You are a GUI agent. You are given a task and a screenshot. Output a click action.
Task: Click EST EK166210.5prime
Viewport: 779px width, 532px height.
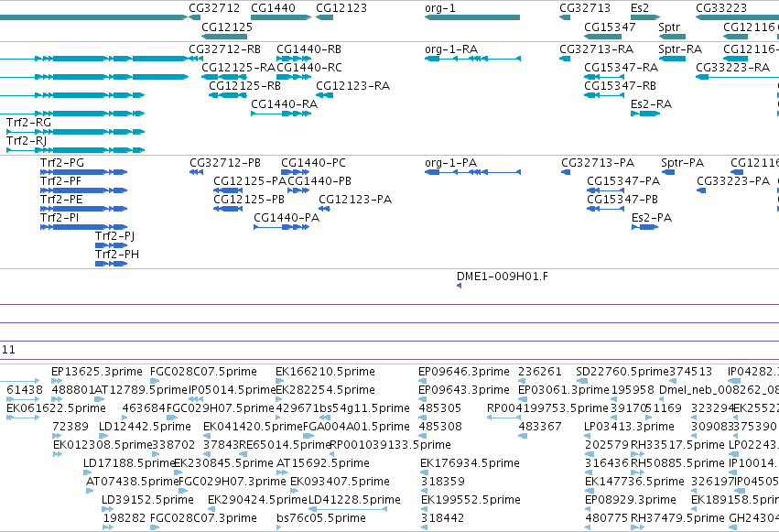325,372
